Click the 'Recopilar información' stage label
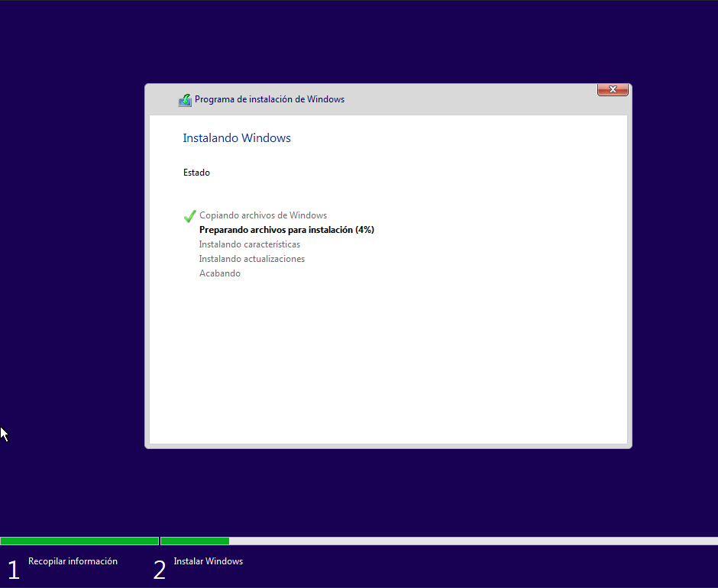The image size is (718, 588). point(73,561)
